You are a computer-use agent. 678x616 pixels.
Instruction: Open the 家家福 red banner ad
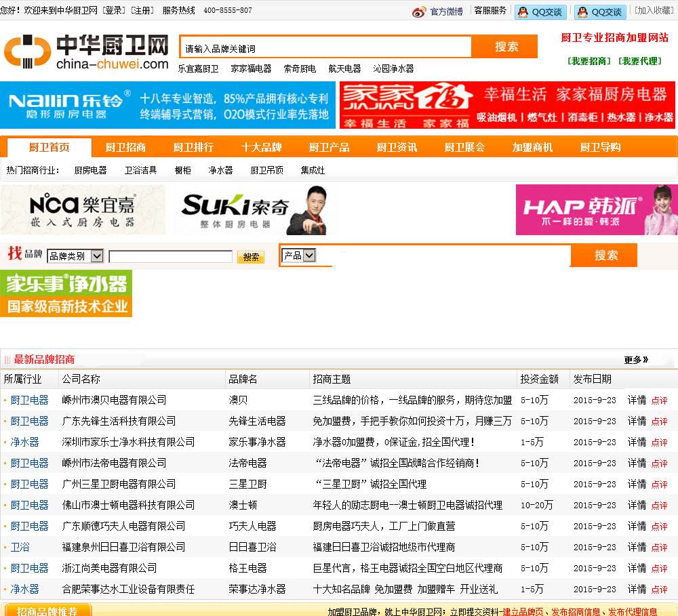507,105
